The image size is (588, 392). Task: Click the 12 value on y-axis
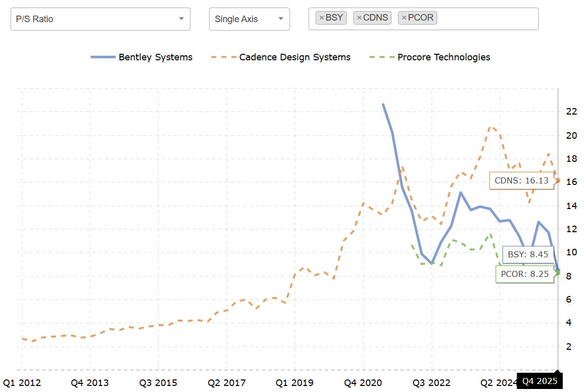[x=571, y=229]
